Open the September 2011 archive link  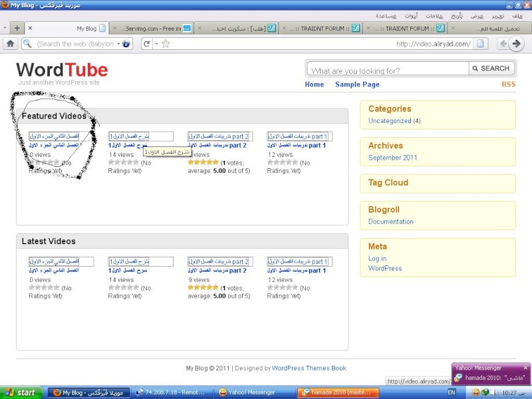coord(392,158)
